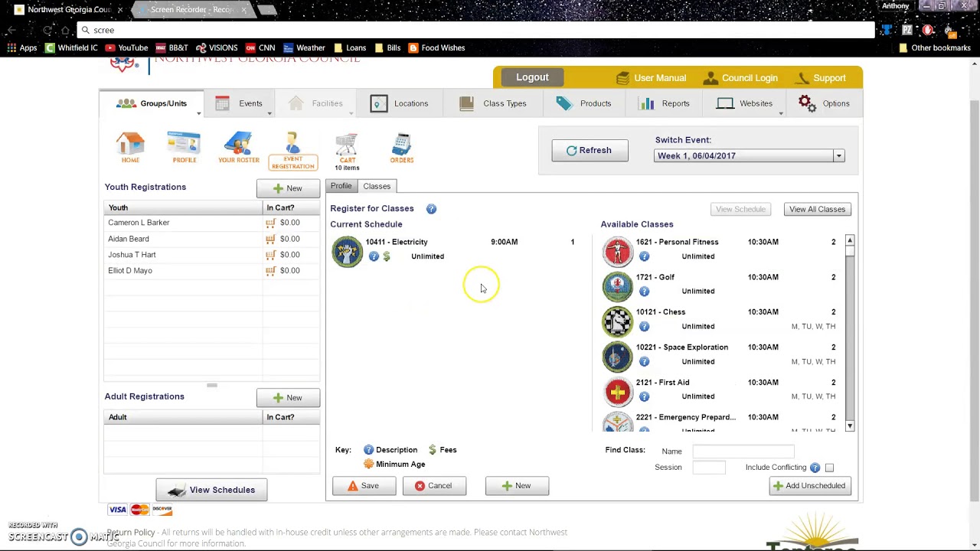This screenshot has width=980, height=551.
Task: Add a new youth registration
Action: pyautogui.click(x=288, y=188)
